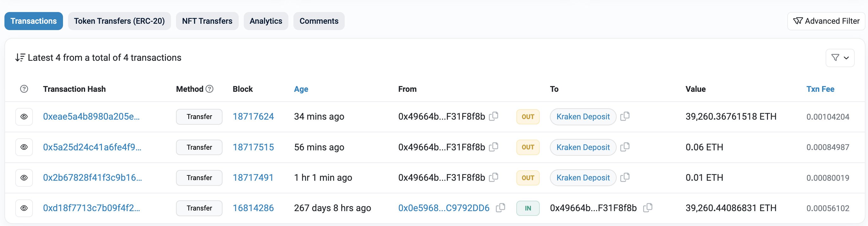Copy From address in 56 mins ago row
This screenshot has width=868, height=226.
pyautogui.click(x=494, y=147)
